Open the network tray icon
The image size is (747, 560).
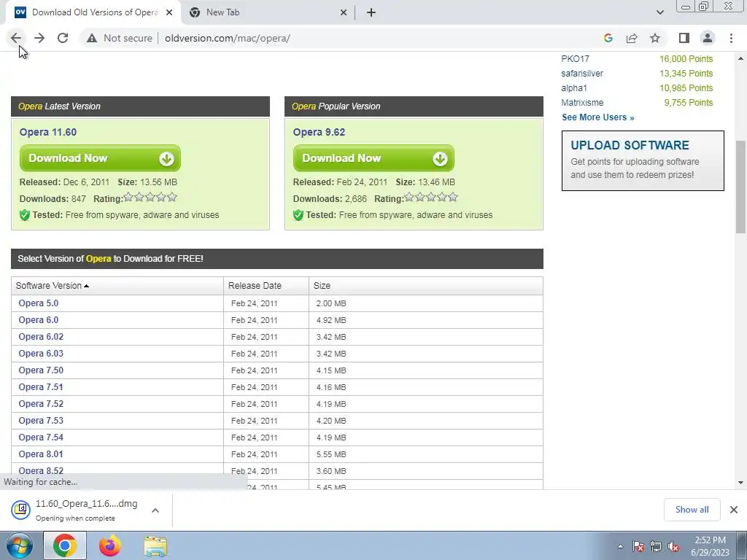point(656,546)
